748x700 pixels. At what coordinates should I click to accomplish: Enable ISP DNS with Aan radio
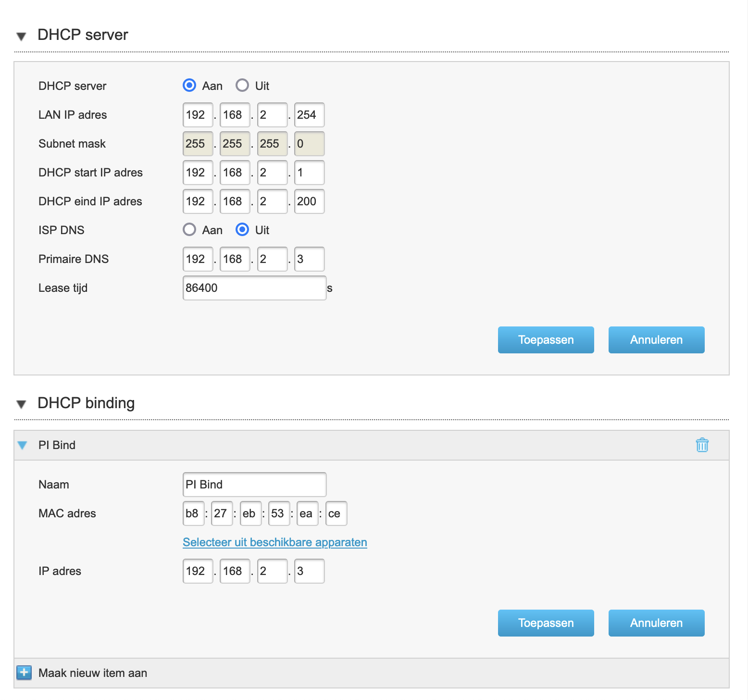(x=189, y=230)
